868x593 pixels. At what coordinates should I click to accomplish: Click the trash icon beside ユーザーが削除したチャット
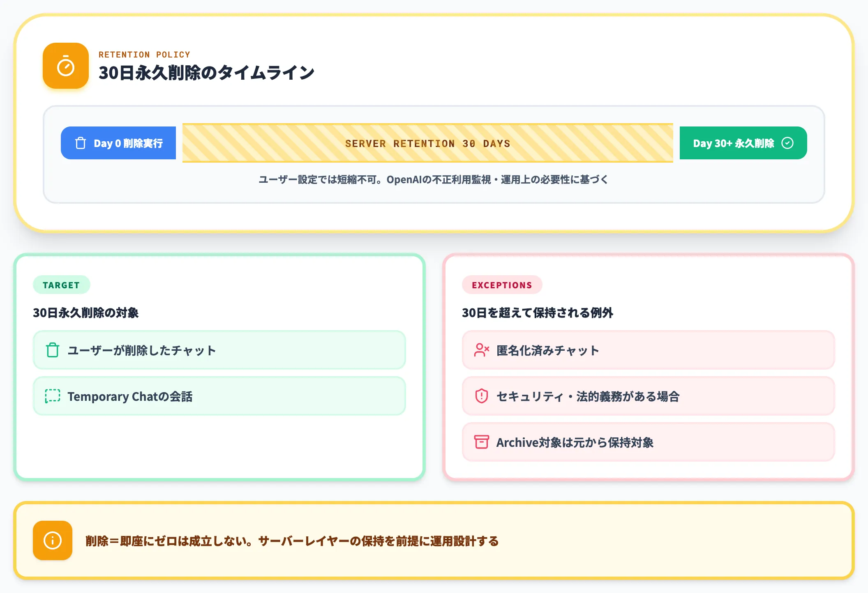coord(53,350)
